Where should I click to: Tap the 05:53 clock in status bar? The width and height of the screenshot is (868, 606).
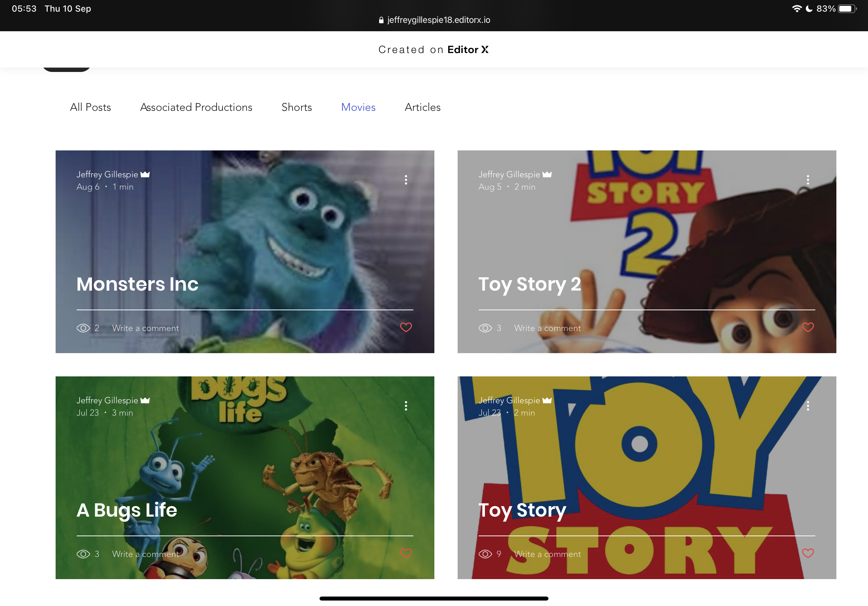pyautogui.click(x=24, y=9)
